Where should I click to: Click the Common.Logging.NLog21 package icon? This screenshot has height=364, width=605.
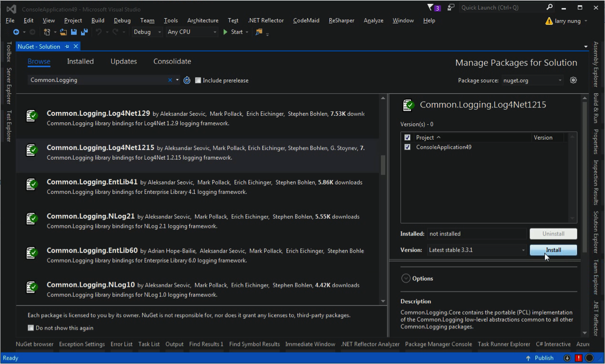coord(32,218)
